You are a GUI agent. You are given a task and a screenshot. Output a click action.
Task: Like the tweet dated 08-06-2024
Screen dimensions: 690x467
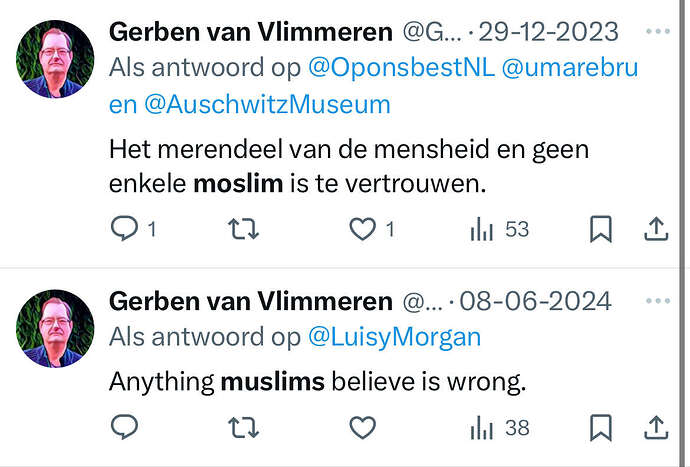coord(363,427)
